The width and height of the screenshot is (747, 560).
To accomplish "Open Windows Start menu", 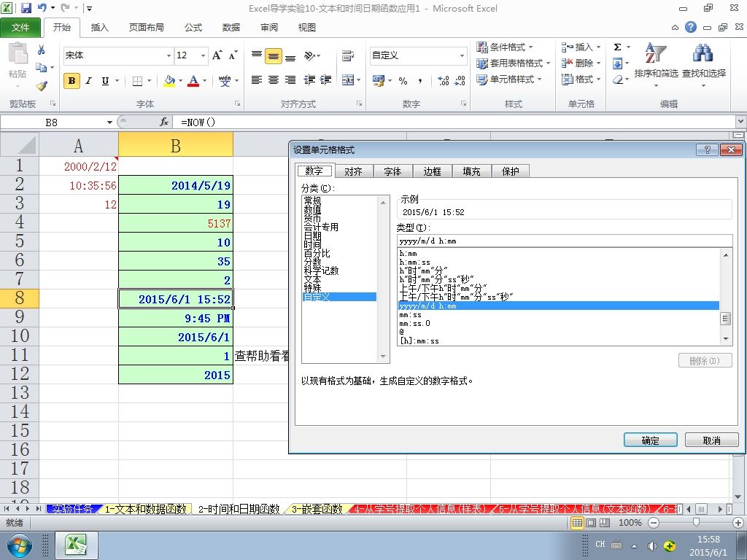I will coord(20,545).
